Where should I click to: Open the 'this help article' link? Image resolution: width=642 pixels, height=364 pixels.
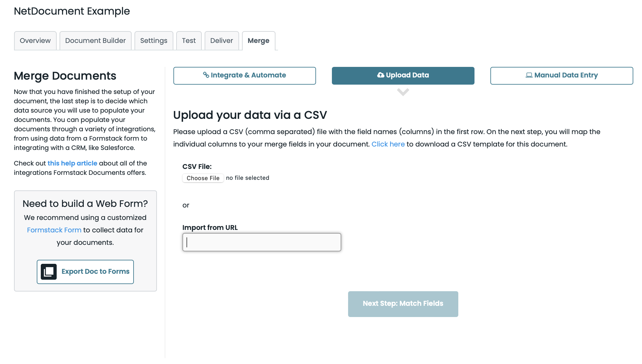click(72, 163)
